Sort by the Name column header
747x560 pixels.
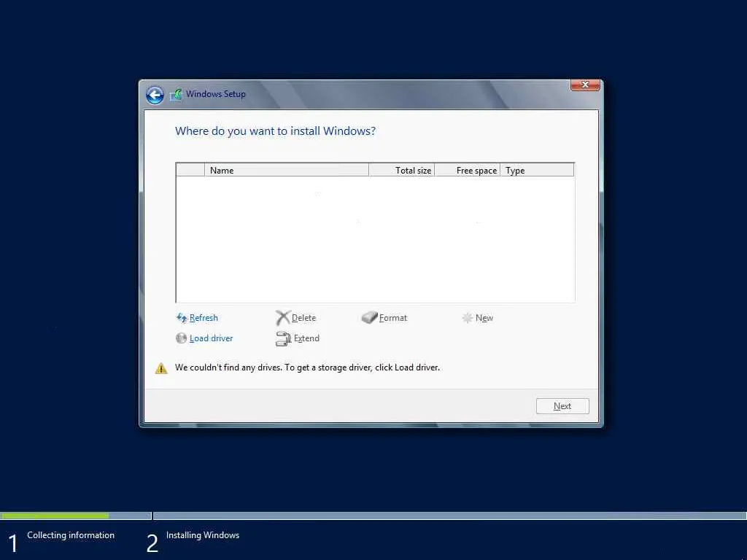(286, 170)
